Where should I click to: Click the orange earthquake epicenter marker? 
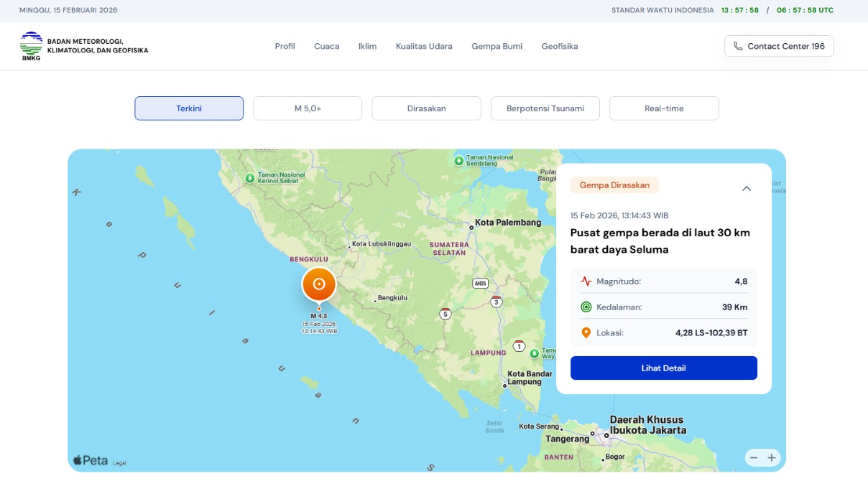[x=318, y=284]
